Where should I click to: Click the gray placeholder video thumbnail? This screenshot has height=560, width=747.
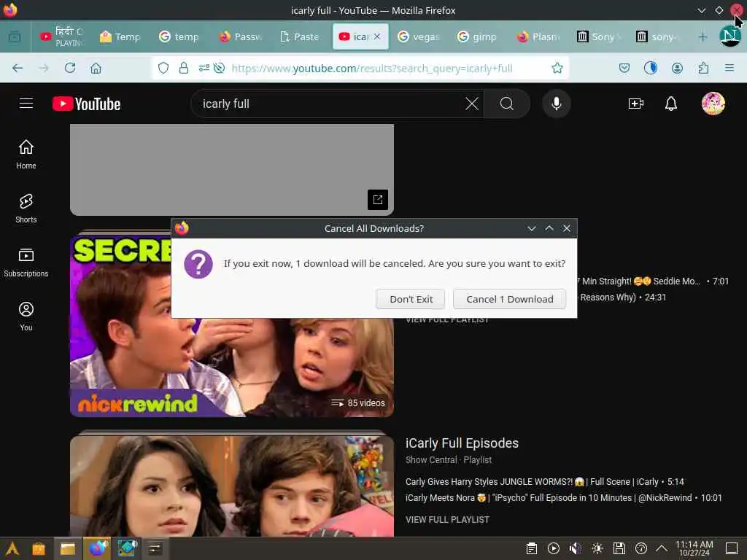click(x=231, y=169)
